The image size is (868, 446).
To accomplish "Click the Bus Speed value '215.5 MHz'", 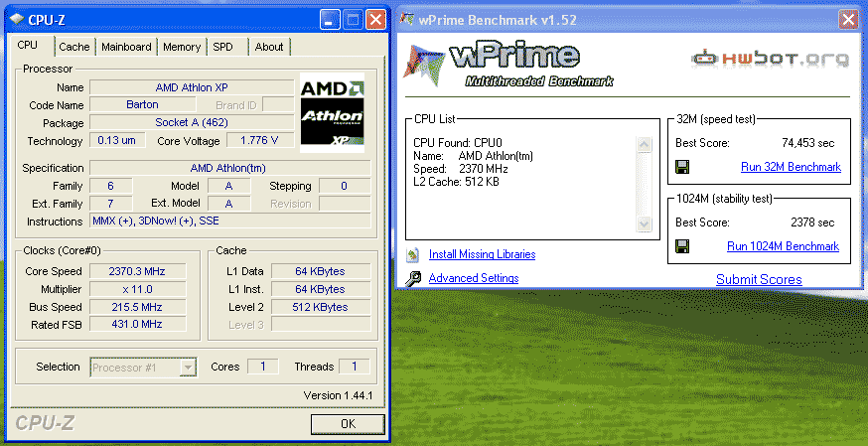I will click(x=137, y=307).
